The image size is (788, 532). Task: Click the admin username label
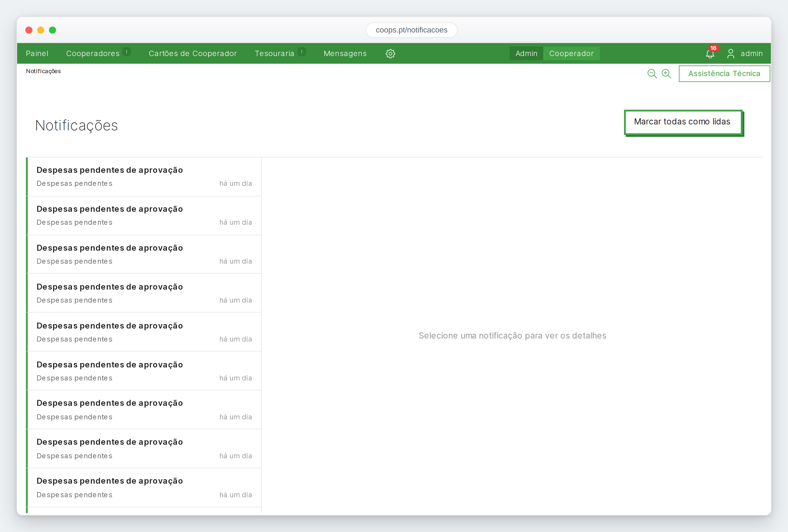pos(751,54)
